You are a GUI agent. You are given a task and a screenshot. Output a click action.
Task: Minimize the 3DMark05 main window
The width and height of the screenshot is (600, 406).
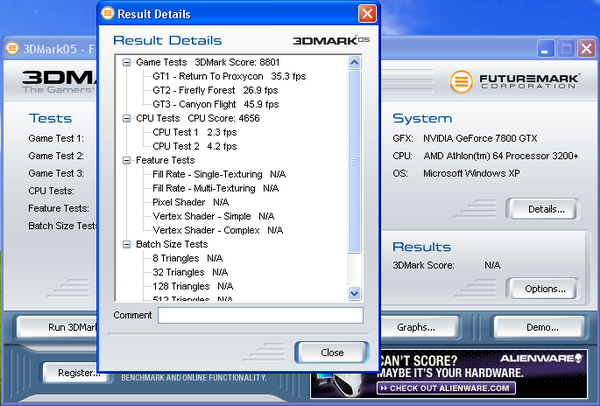pos(545,49)
